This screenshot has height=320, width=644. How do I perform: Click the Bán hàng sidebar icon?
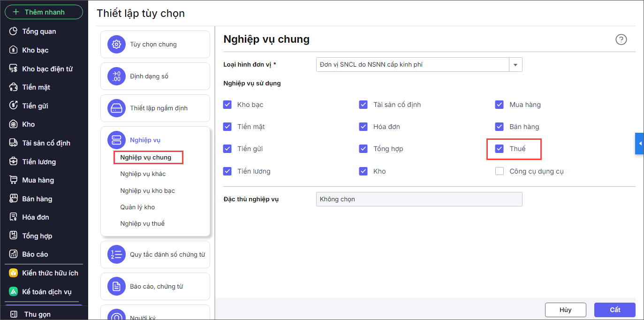tap(14, 199)
